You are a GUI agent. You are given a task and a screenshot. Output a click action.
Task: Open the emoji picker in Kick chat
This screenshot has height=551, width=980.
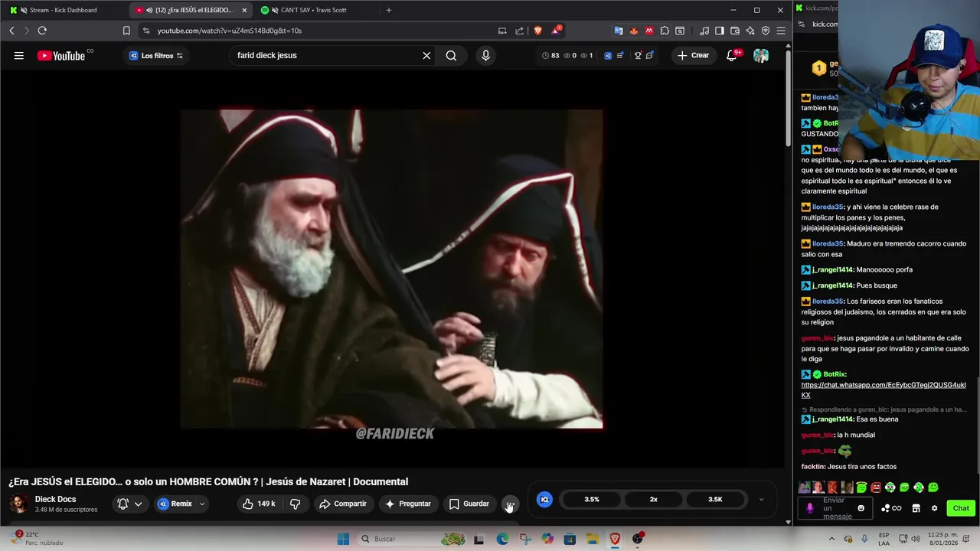click(x=861, y=508)
